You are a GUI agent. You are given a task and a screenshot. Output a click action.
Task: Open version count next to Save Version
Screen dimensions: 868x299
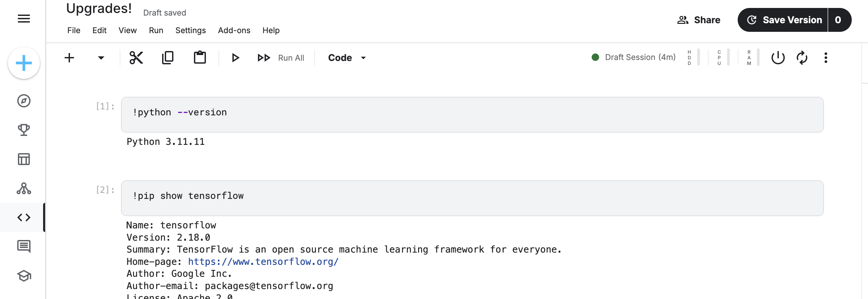click(x=838, y=20)
